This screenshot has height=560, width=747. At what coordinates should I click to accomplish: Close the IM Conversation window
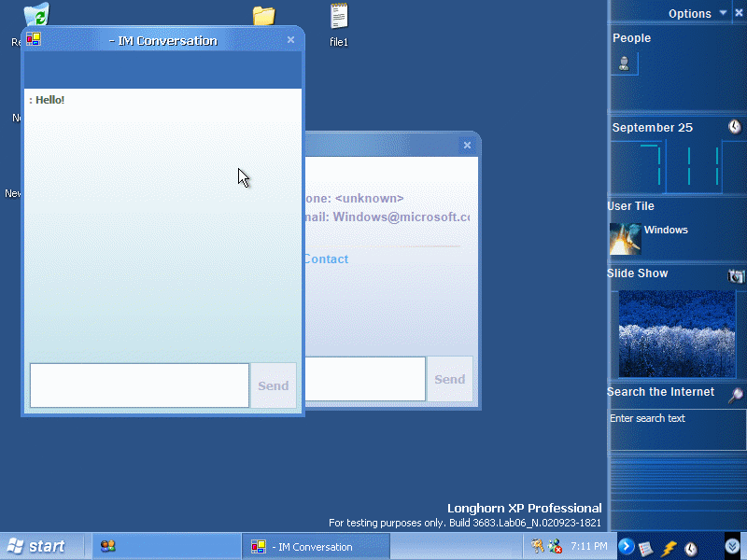[290, 40]
